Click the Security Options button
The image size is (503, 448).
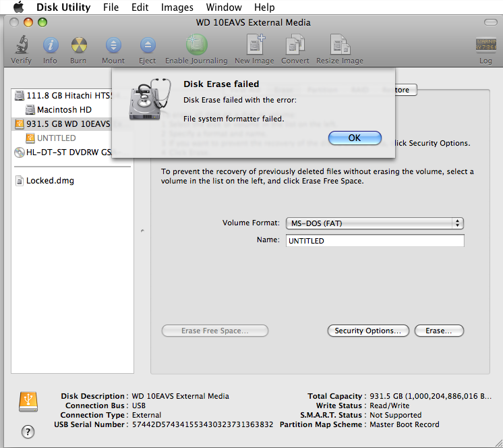pyautogui.click(x=368, y=331)
